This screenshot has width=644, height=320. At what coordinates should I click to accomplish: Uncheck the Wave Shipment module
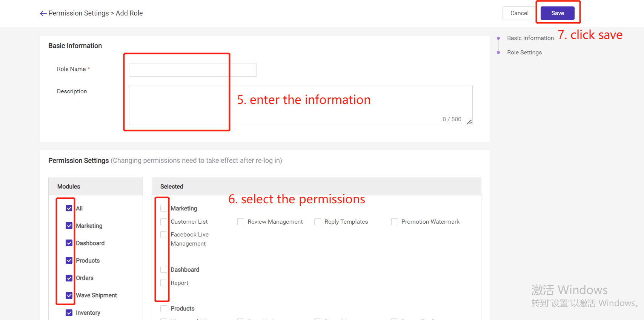69,295
